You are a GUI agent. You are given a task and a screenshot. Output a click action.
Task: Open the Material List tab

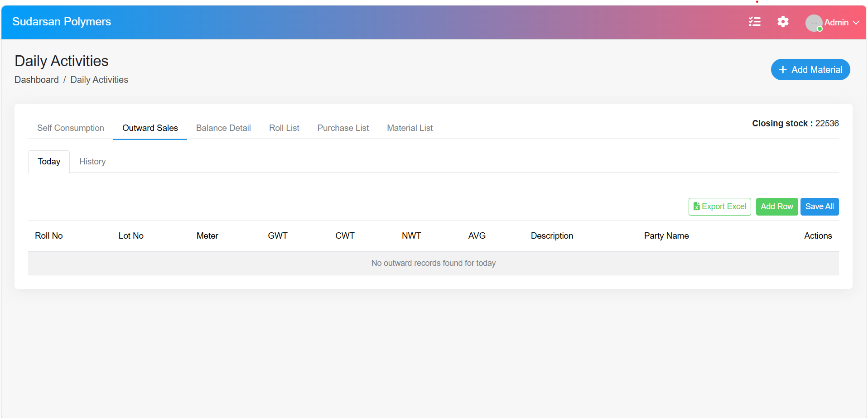tap(410, 128)
